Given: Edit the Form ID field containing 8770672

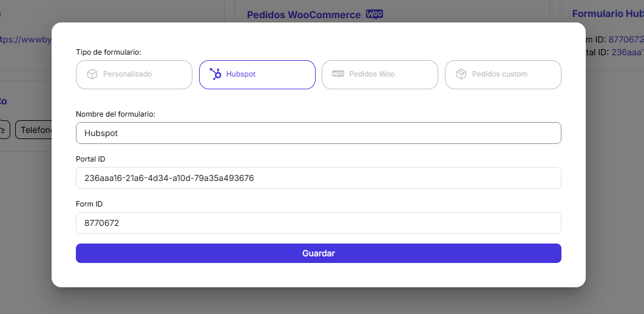Looking at the screenshot, I should (318, 223).
